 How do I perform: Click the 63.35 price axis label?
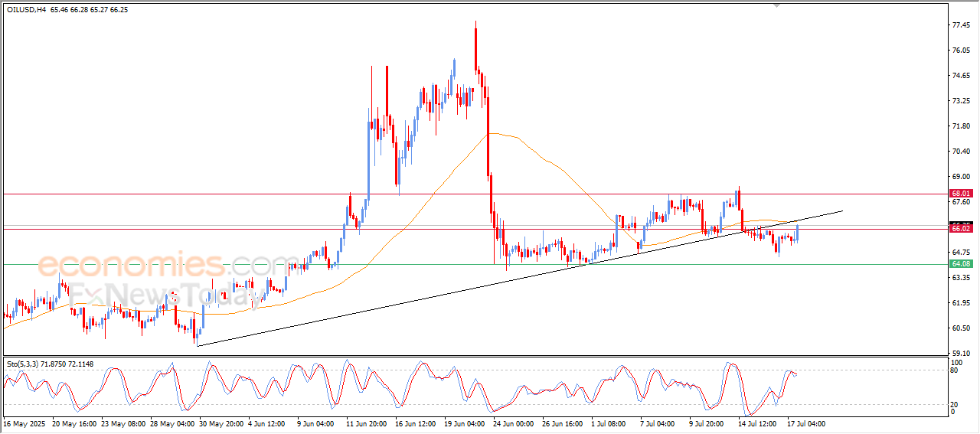click(961, 278)
